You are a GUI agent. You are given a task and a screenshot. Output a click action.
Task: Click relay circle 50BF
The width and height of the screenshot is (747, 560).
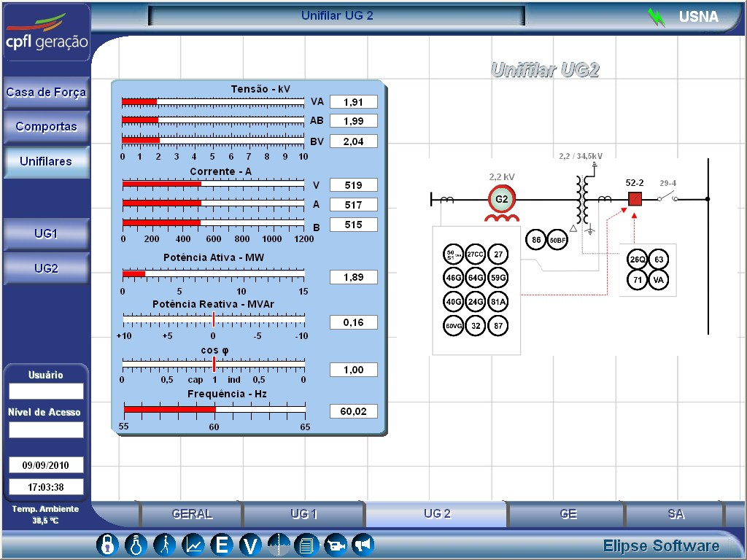click(x=557, y=240)
